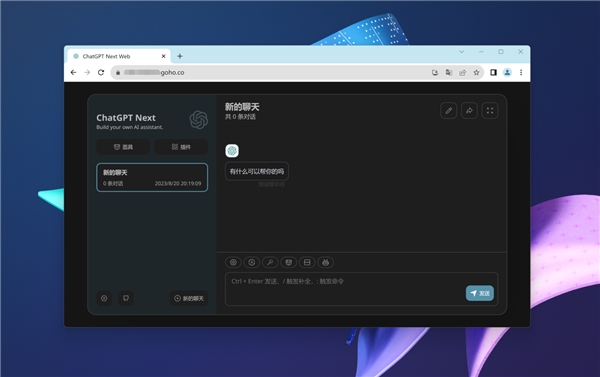600x377 pixels.
Task: Toggle fullscreen with the expand icon
Action: (490, 111)
